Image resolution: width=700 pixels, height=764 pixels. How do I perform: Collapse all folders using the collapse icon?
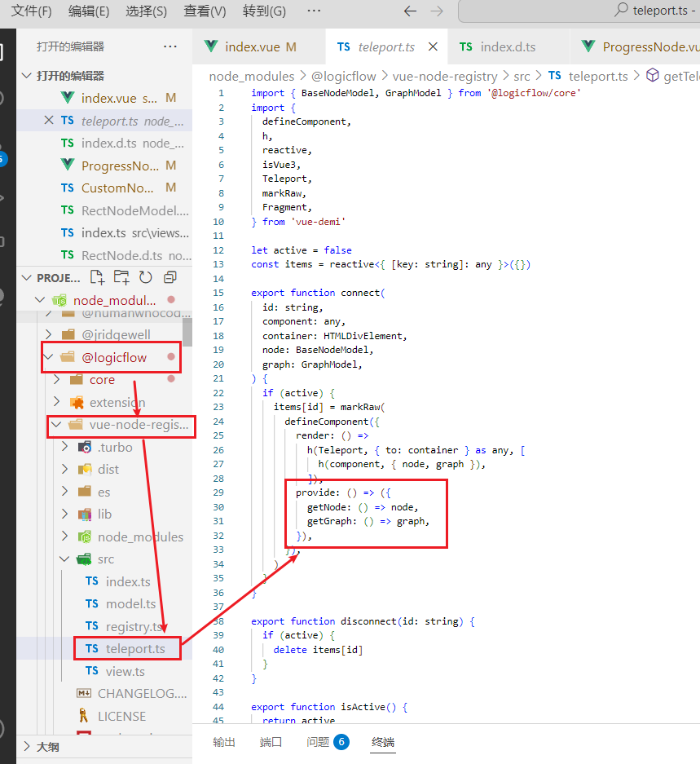pyautogui.click(x=169, y=277)
